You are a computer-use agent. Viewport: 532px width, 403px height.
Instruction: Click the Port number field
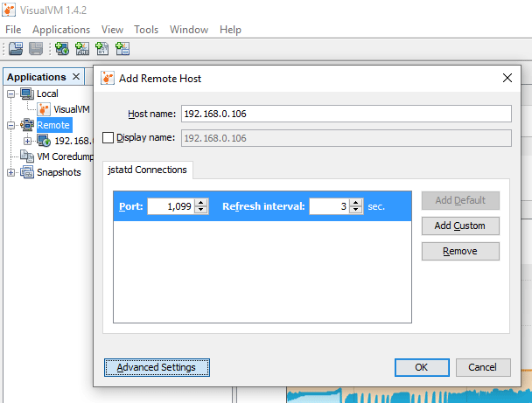point(171,206)
